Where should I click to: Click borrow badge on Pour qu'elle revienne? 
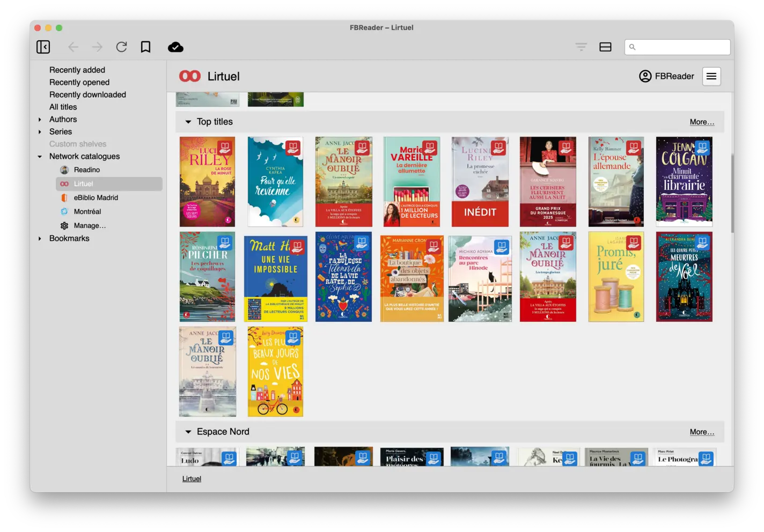pyautogui.click(x=293, y=149)
